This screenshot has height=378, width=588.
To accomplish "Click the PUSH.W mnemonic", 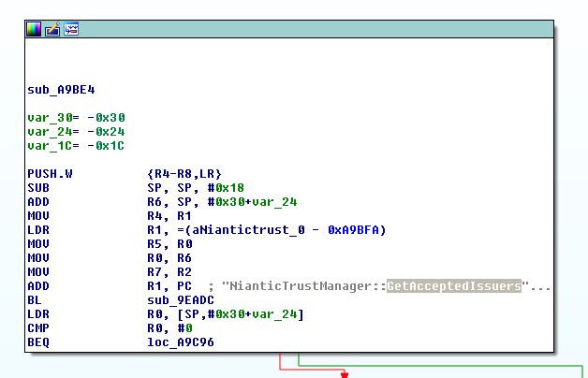I will tap(50, 174).
